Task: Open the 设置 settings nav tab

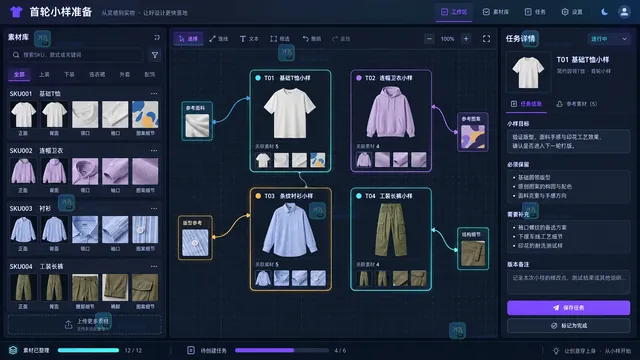Action: point(572,12)
